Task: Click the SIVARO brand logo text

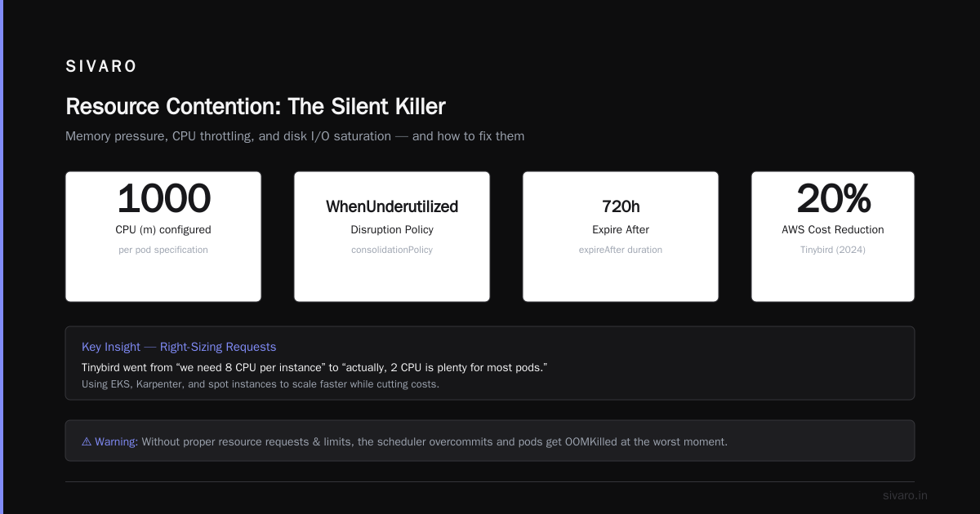Action: click(101, 67)
